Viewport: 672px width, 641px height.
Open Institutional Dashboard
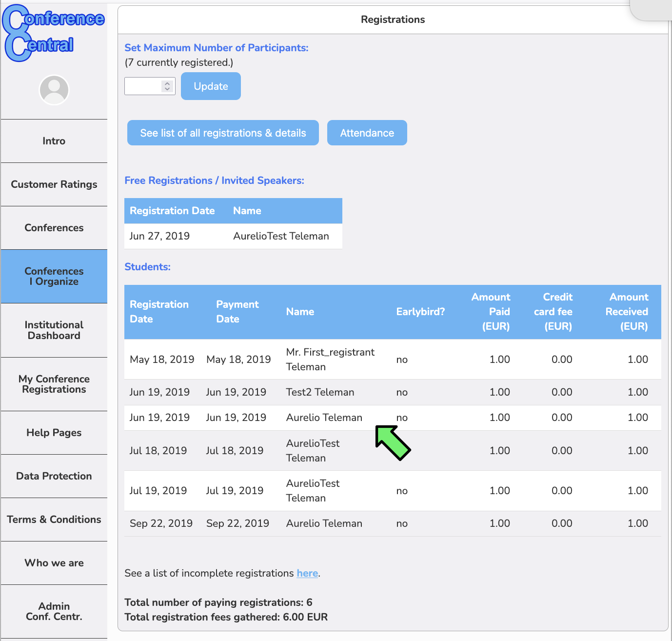tap(54, 330)
